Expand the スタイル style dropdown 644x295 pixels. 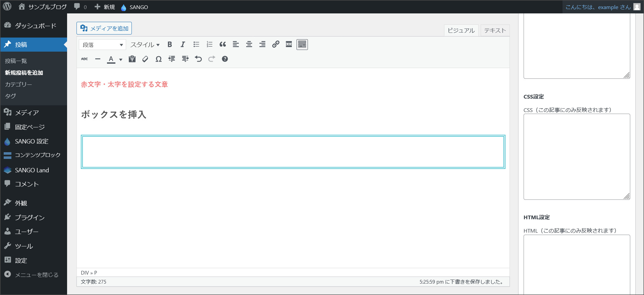tap(145, 45)
